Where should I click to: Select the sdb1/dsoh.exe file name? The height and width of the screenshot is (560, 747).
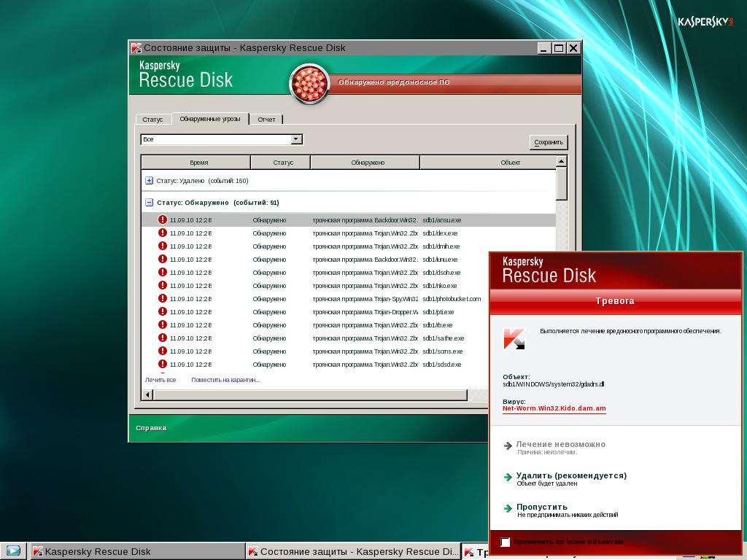(x=441, y=273)
